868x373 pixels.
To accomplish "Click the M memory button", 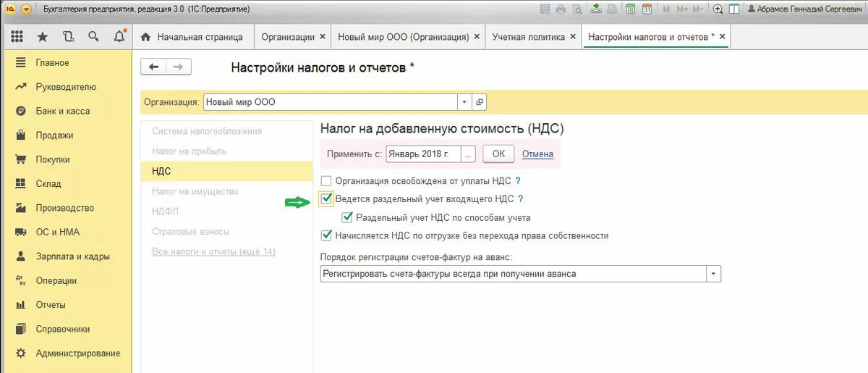I will [x=665, y=9].
